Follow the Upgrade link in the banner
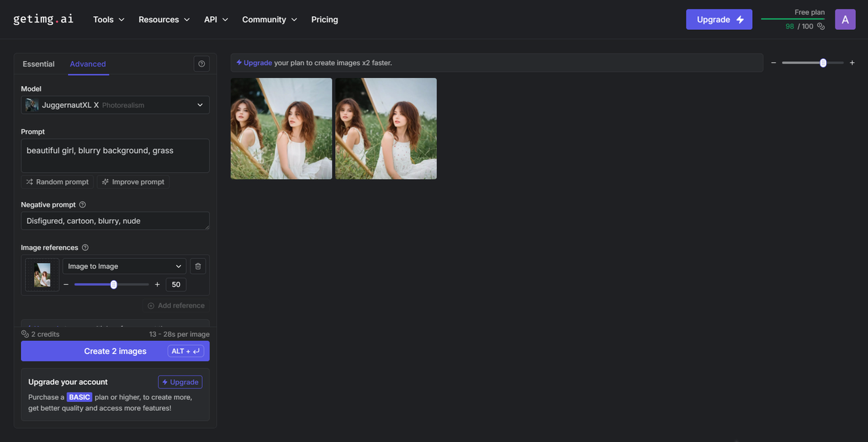Image resolution: width=868 pixels, height=442 pixels. (254, 63)
